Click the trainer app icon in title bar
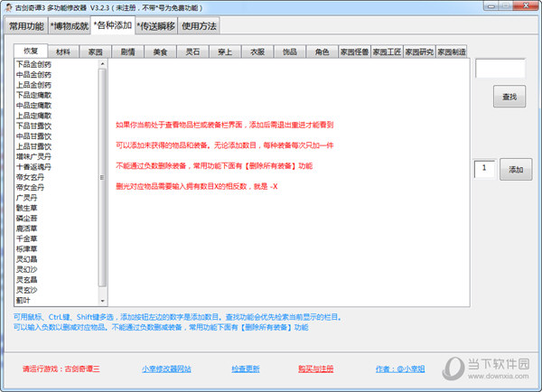The image size is (542, 392). pos(9,7)
